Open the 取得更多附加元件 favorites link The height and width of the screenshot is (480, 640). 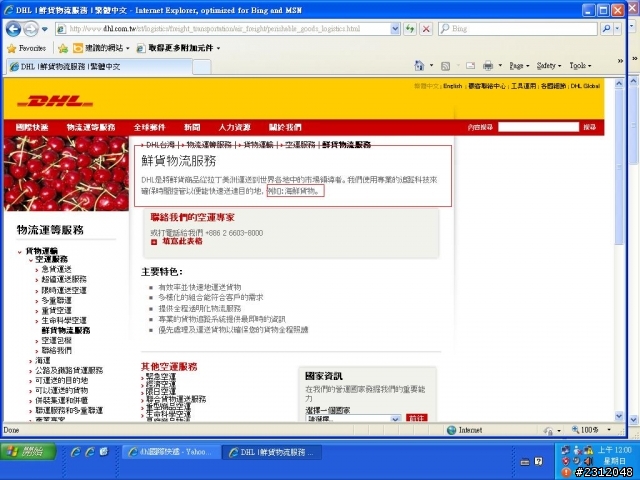click(178, 48)
